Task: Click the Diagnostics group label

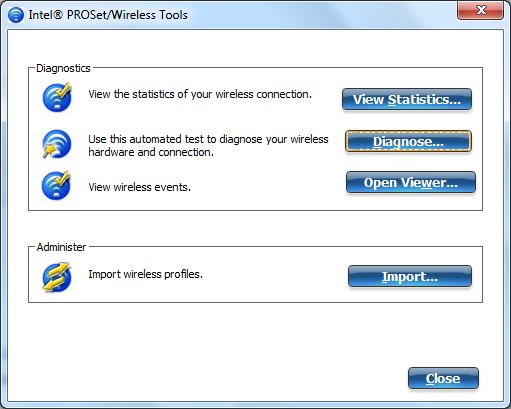Action: coord(63,68)
